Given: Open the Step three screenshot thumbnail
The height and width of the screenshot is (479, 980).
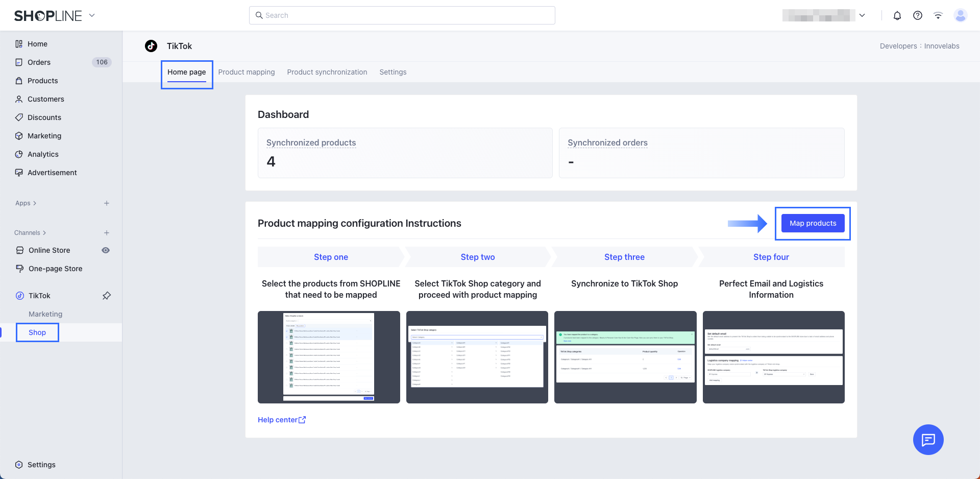Looking at the screenshot, I should click(x=625, y=357).
